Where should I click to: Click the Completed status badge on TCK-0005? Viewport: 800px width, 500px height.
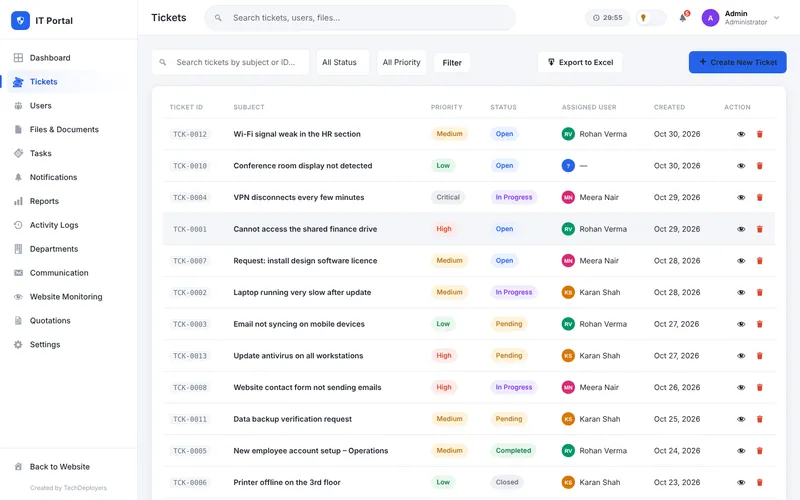[x=513, y=451]
